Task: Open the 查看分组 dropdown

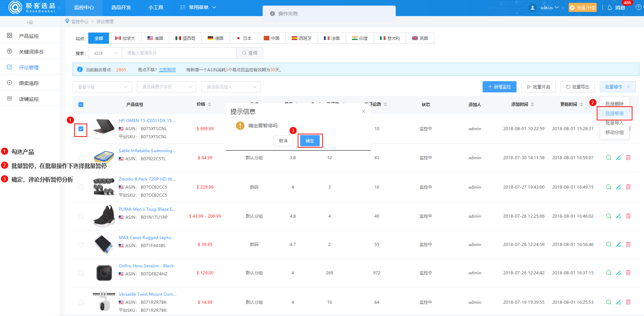Action: point(102,87)
